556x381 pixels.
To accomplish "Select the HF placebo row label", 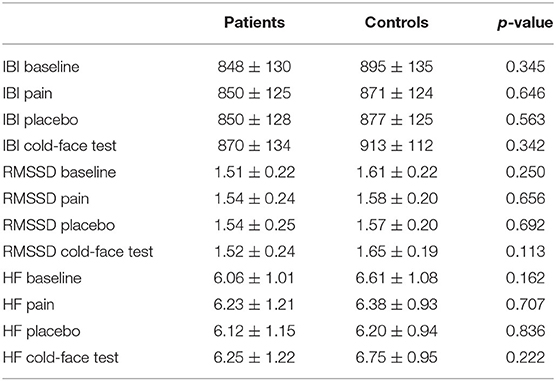I will pos(41,331).
